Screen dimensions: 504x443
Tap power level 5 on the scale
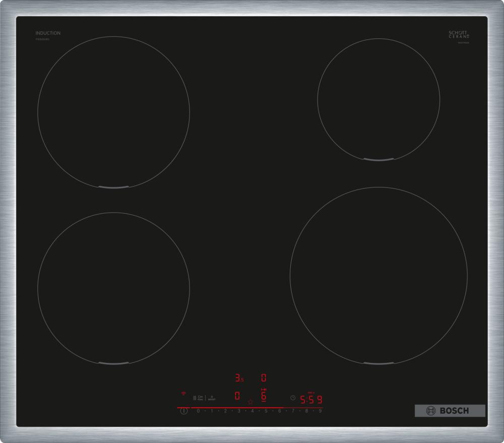click(x=266, y=411)
